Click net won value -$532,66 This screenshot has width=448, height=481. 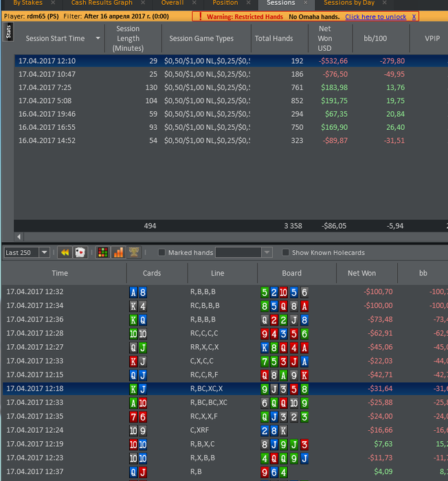click(333, 60)
